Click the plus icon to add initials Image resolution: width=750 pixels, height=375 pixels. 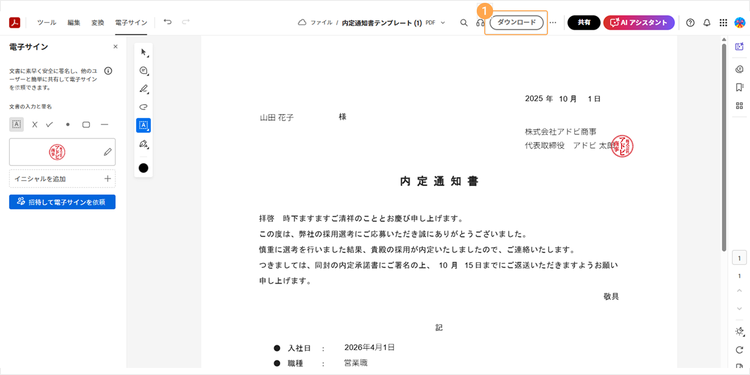point(108,178)
